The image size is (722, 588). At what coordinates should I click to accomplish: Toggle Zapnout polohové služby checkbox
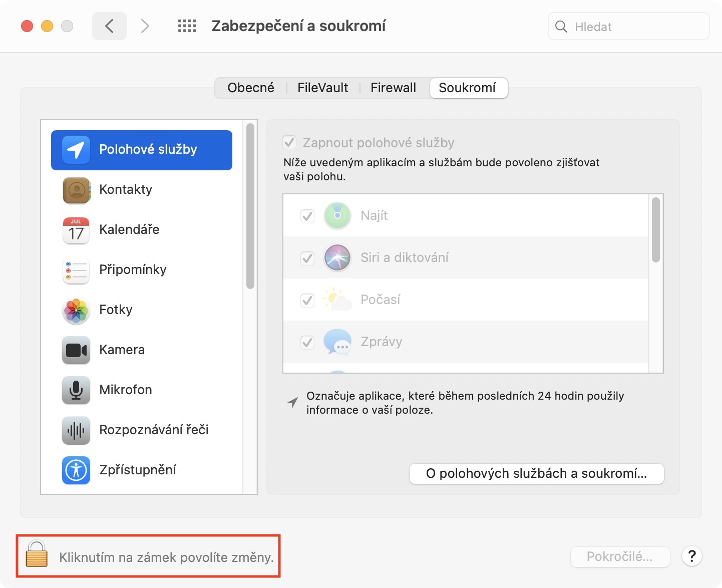tap(290, 143)
